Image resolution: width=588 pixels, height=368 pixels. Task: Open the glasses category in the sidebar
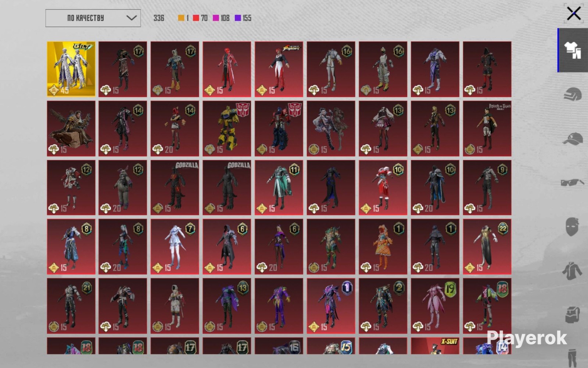(x=573, y=183)
